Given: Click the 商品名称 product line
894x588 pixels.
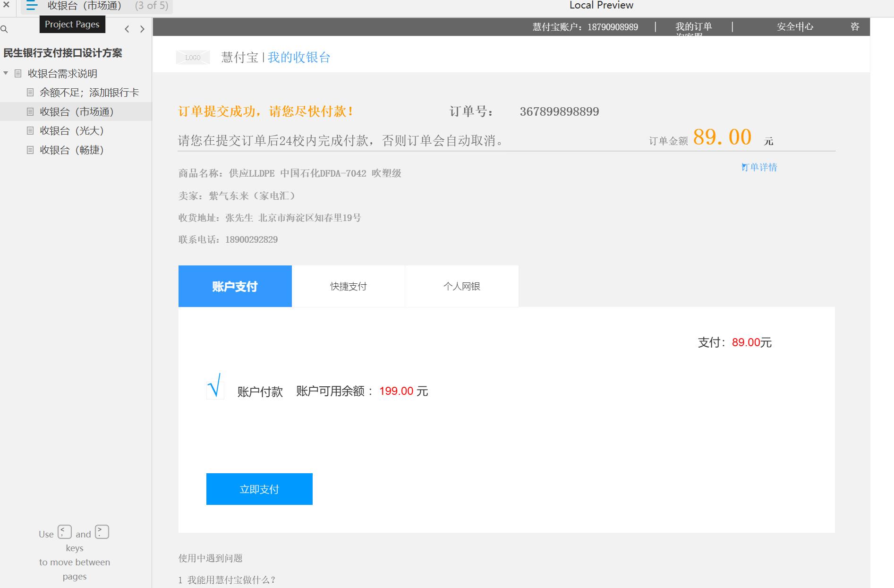Looking at the screenshot, I should point(290,173).
